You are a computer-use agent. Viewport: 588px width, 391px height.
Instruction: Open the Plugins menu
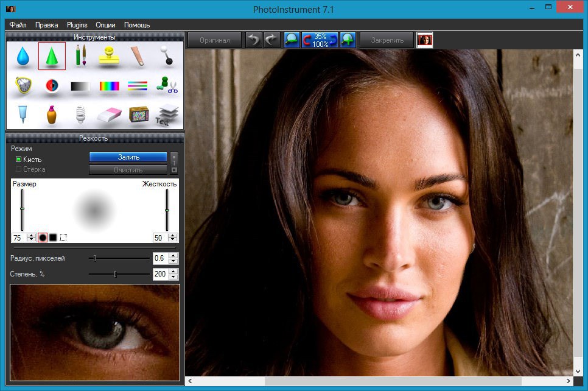tap(77, 25)
